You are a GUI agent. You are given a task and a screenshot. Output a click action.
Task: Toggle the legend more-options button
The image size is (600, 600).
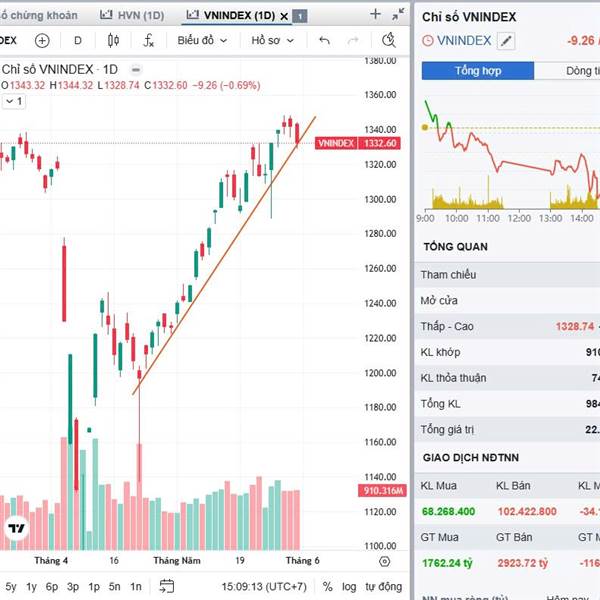(135, 70)
